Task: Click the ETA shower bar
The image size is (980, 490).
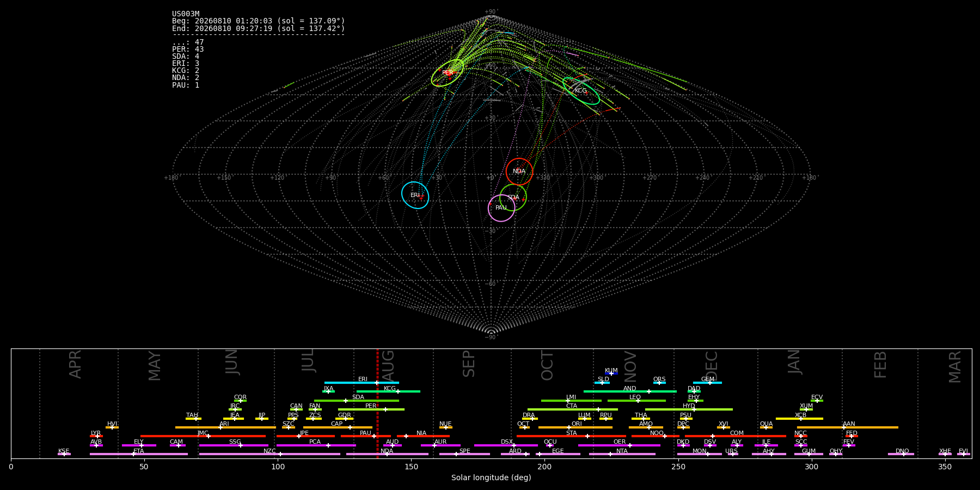Action: click(x=139, y=454)
